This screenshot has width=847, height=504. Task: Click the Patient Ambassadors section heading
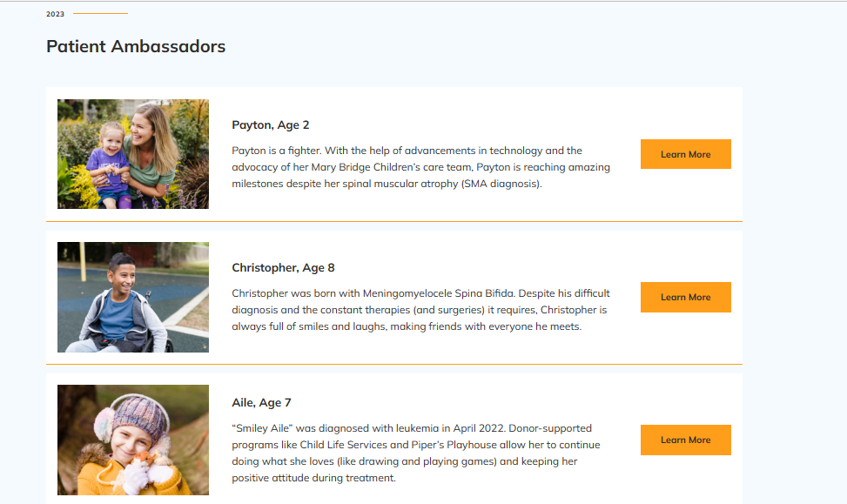136,46
